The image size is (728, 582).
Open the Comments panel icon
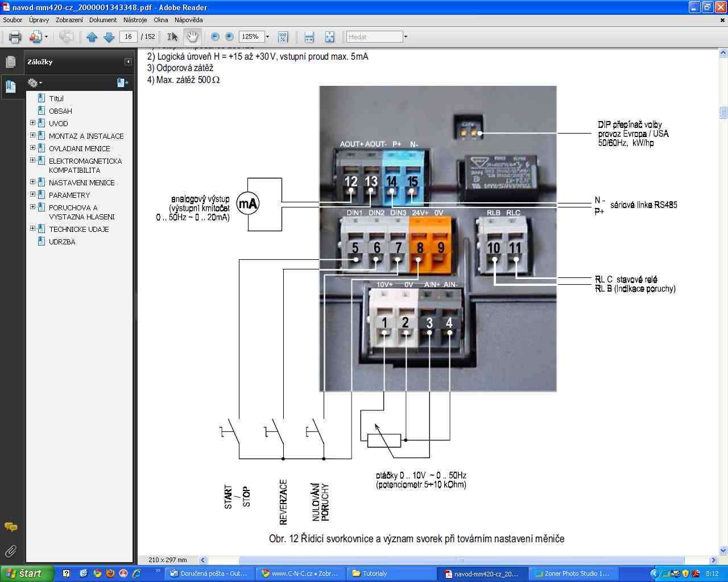click(x=11, y=527)
